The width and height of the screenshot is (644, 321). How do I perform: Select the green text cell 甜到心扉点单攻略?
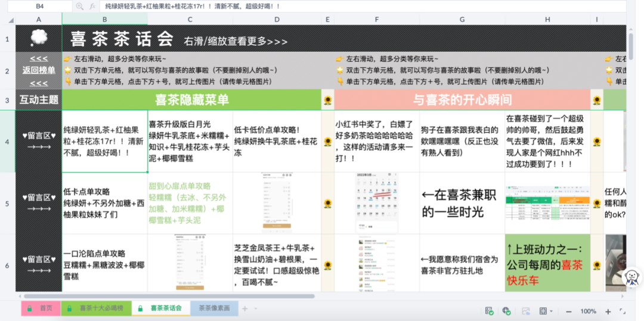pyautogui.click(x=190, y=203)
